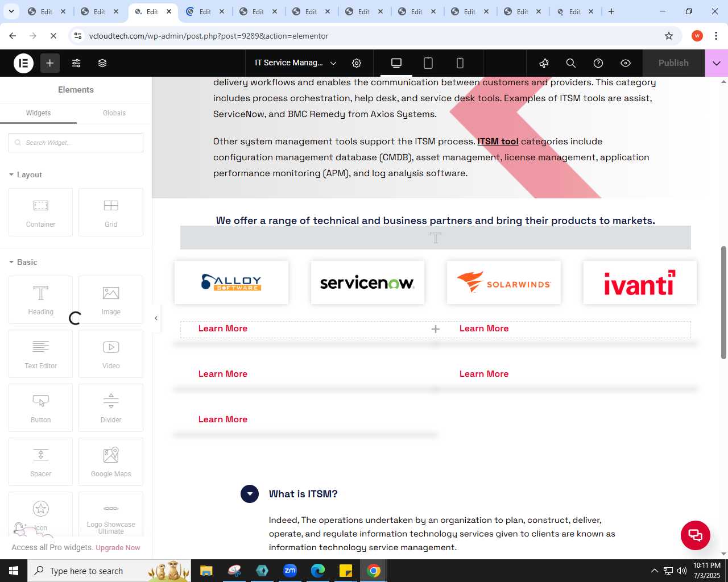Switch to desktop responsive view
The width and height of the screenshot is (728, 582).
tap(396, 63)
